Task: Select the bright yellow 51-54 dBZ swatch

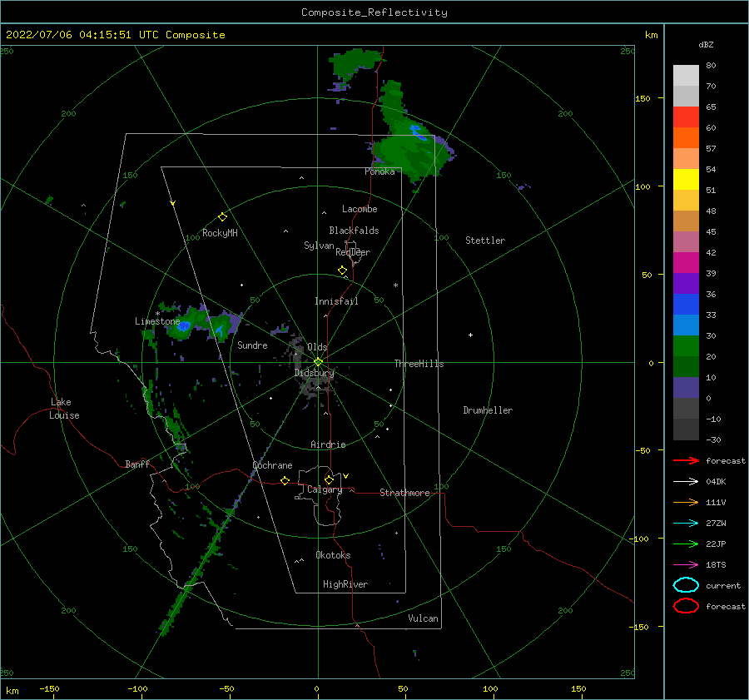Action: (686, 179)
